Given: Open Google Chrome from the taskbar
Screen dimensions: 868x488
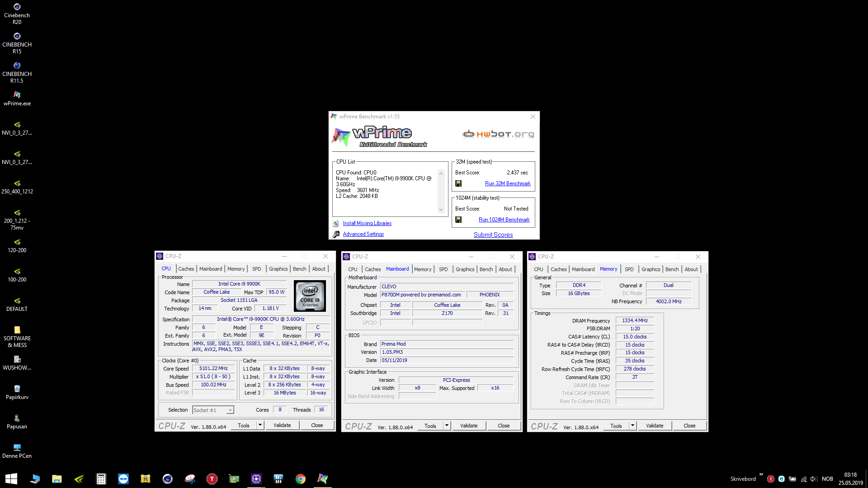Looking at the screenshot, I should 300,479.
